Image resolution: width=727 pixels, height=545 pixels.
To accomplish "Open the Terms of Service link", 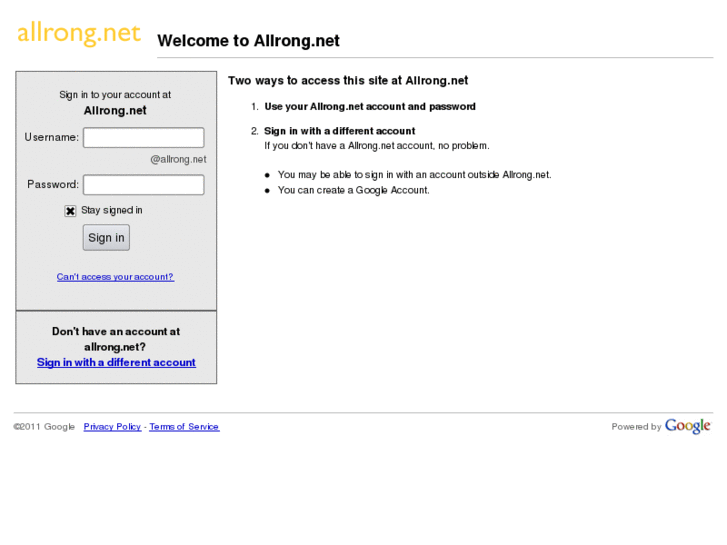I will tap(184, 427).
